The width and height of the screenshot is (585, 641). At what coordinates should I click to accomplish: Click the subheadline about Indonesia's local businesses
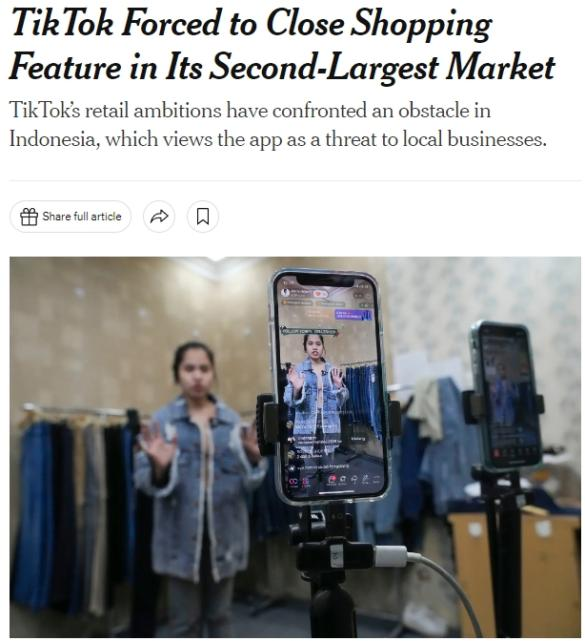(x=278, y=125)
